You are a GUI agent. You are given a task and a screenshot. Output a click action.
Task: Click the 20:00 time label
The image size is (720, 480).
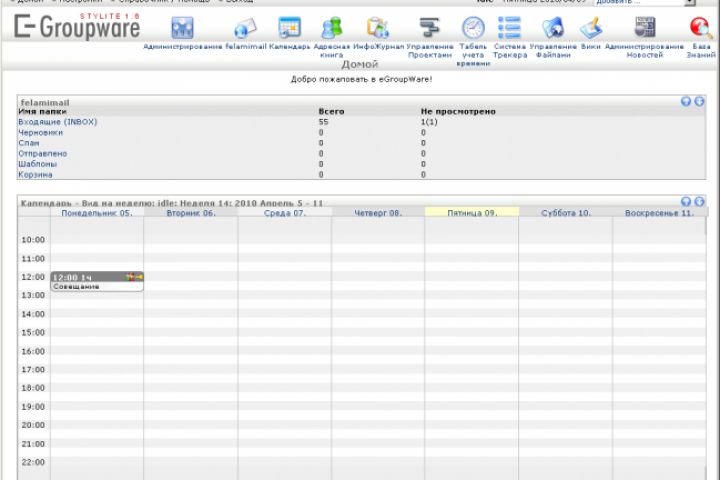tap(33, 425)
